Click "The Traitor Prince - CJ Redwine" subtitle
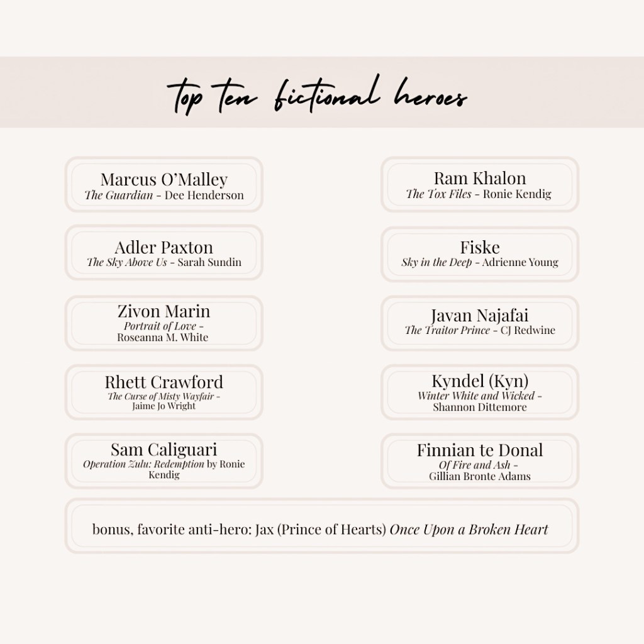This screenshot has height=644, width=644. pyautogui.click(x=480, y=330)
